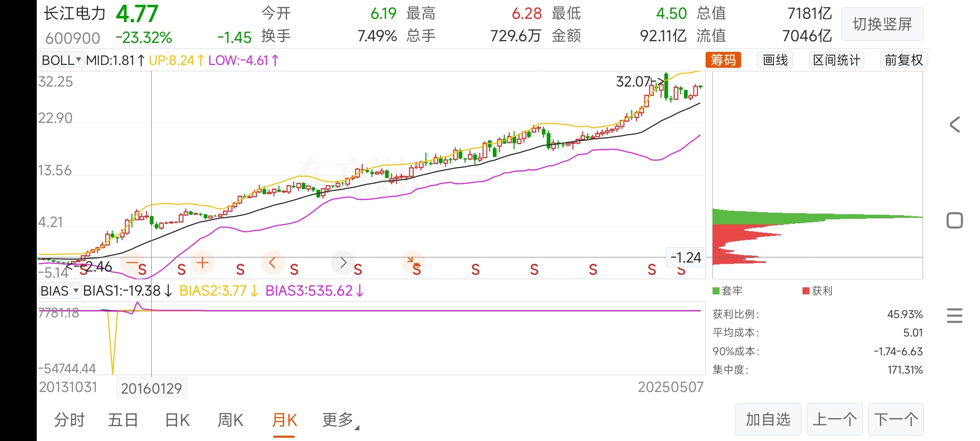Switch to the 五日 tab

click(x=123, y=420)
